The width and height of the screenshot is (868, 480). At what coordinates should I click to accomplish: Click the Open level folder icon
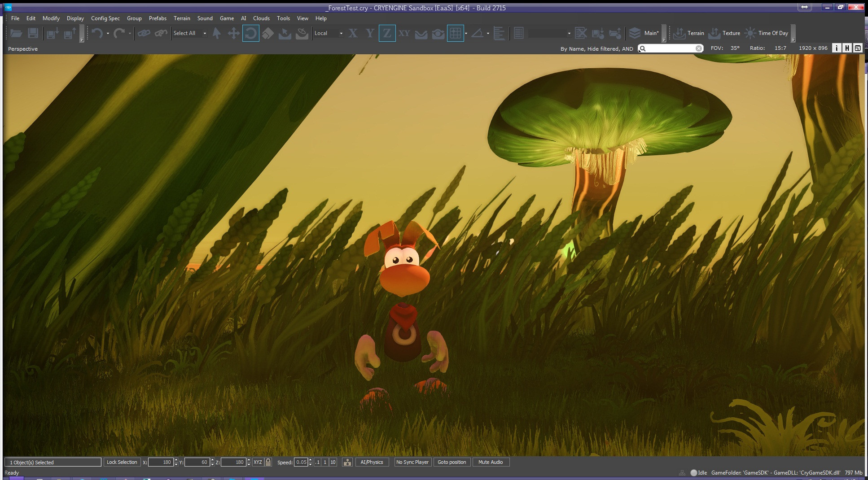coord(16,33)
